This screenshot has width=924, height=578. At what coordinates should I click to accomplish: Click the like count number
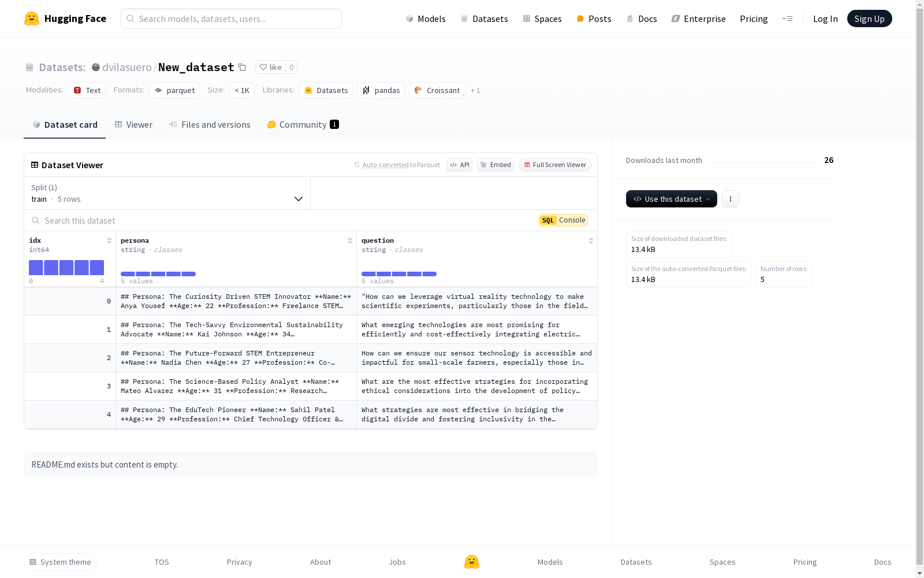click(x=292, y=67)
